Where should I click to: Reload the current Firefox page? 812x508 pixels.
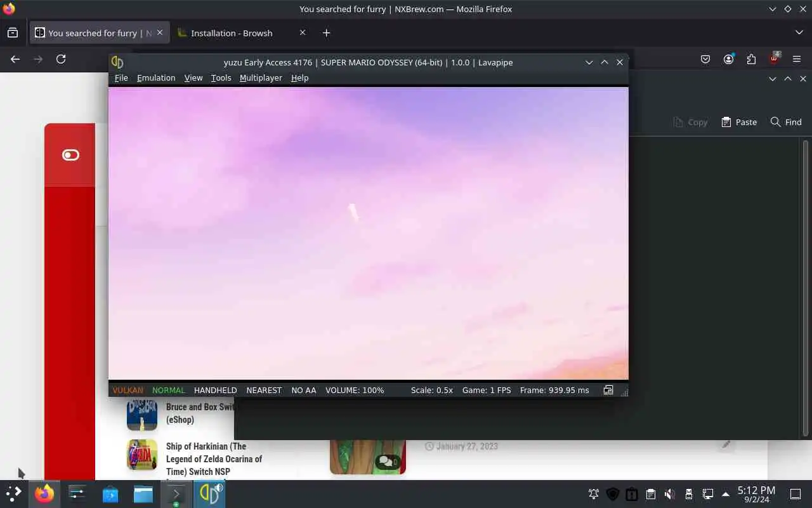pos(61,59)
